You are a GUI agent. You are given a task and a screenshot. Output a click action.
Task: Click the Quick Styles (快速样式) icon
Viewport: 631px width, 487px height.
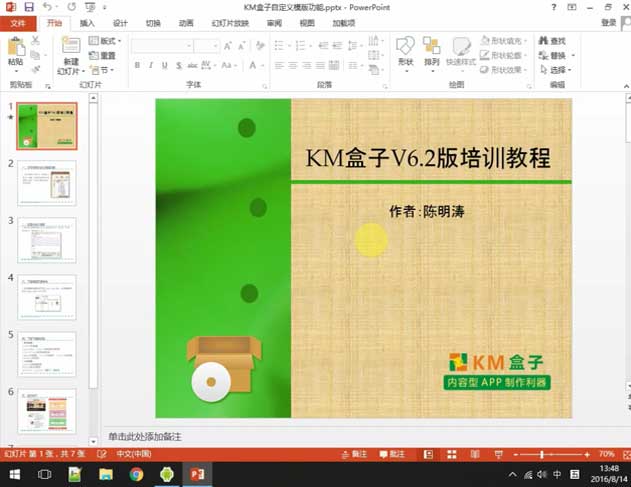click(461, 47)
